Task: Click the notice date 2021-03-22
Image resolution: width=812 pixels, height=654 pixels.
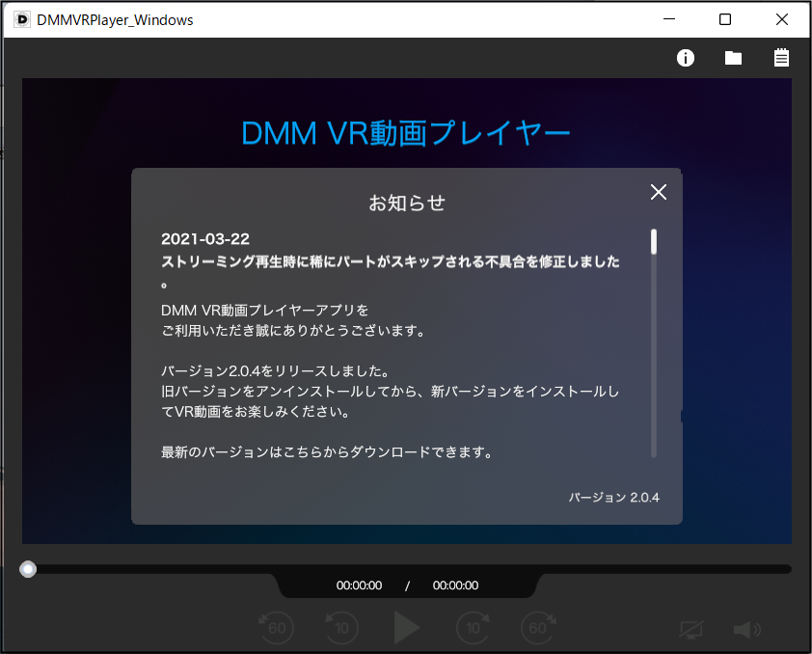Action: [x=205, y=238]
